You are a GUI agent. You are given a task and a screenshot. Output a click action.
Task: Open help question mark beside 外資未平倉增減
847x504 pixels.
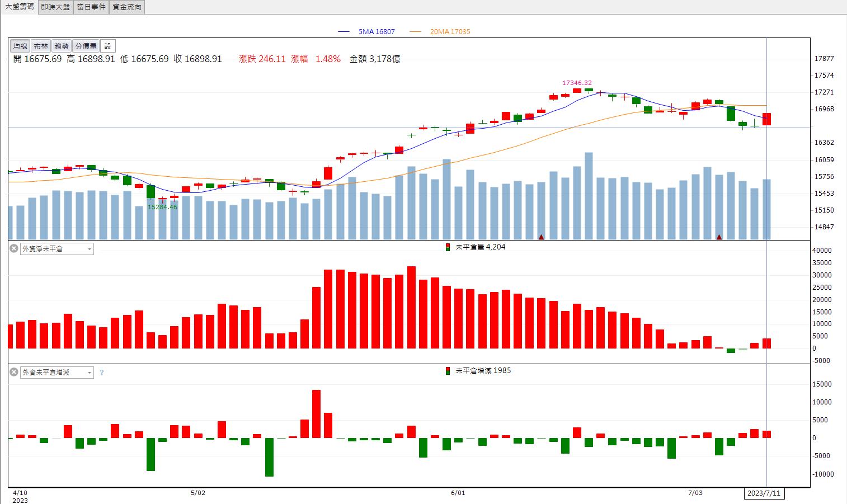click(101, 373)
